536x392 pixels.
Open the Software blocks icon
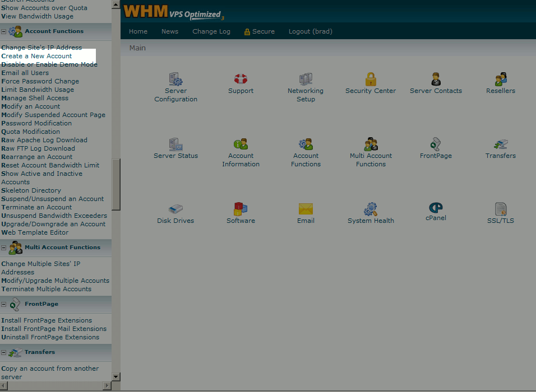[x=241, y=209]
